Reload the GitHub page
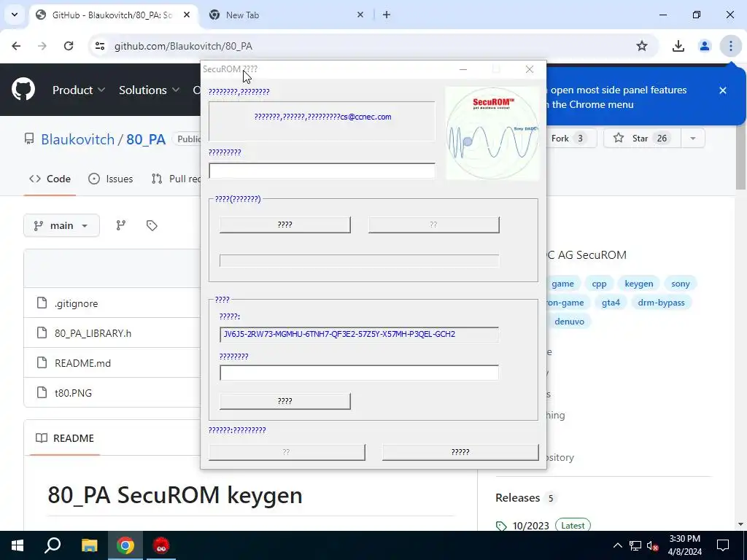The height and width of the screenshot is (560, 747). pos(69,46)
